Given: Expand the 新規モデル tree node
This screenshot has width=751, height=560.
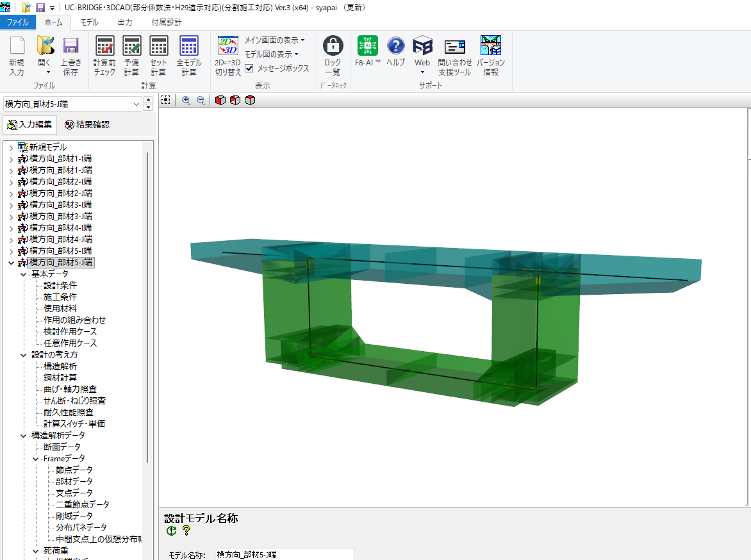Looking at the screenshot, I should tap(11, 147).
